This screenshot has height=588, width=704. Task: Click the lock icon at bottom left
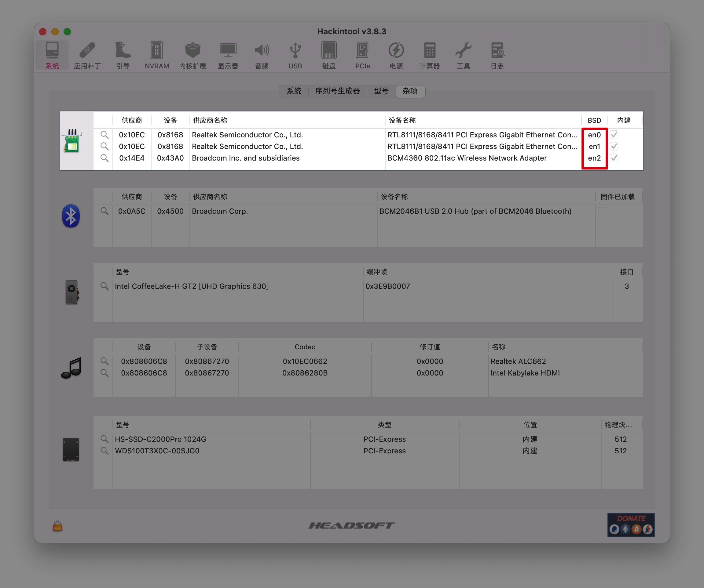coord(57,526)
